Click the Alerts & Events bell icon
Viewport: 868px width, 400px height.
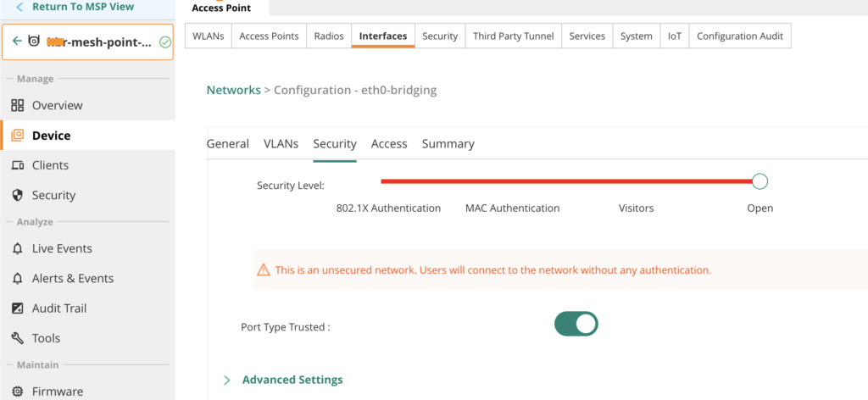tap(17, 278)
